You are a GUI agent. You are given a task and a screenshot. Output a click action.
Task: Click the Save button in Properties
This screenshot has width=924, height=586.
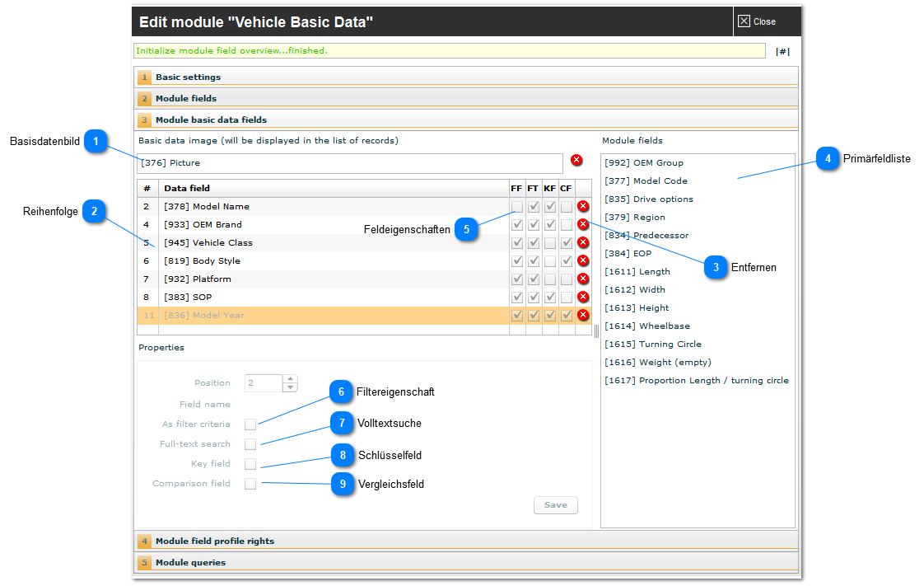point(556,505)
